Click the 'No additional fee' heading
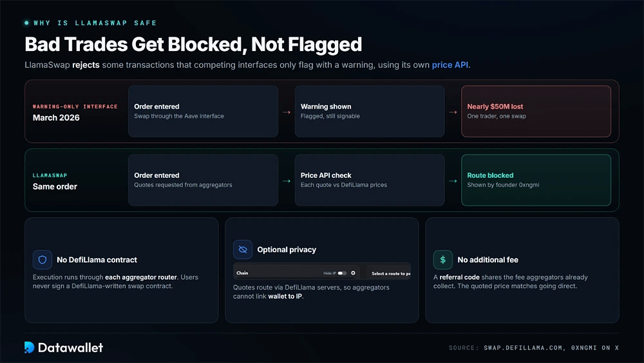Viewport: 644px width, 363px height. pyautogui.click(x=488, y=260)
